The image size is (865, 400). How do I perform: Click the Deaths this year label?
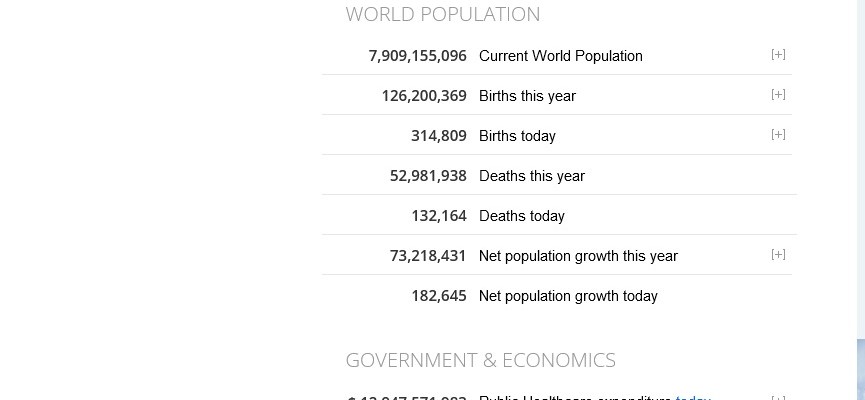(531, 176)
